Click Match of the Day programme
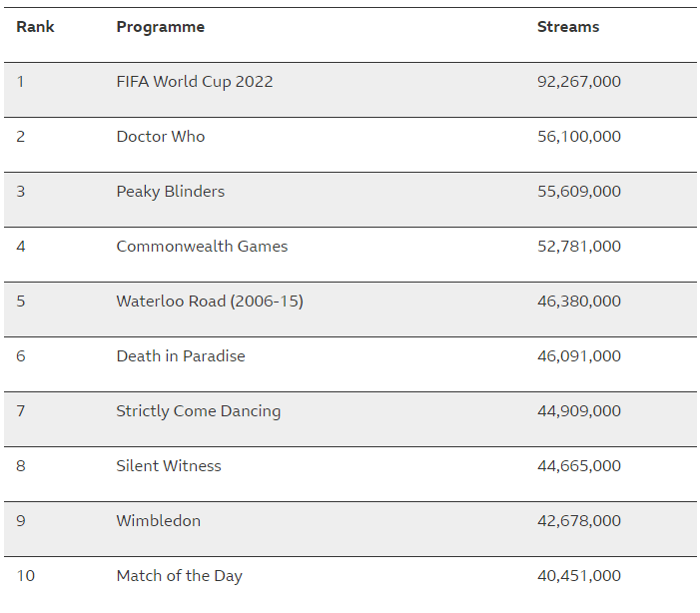This screenshot has width=700, height=613. point(179,576)
